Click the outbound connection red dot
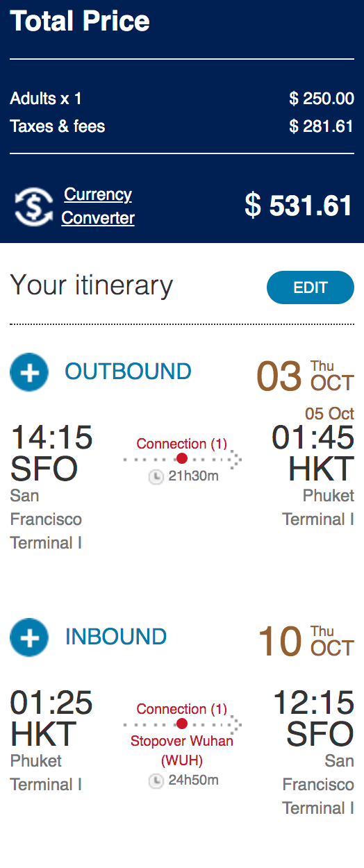The width and height of the screenshot is (364, 868). (x=182, y=458)
